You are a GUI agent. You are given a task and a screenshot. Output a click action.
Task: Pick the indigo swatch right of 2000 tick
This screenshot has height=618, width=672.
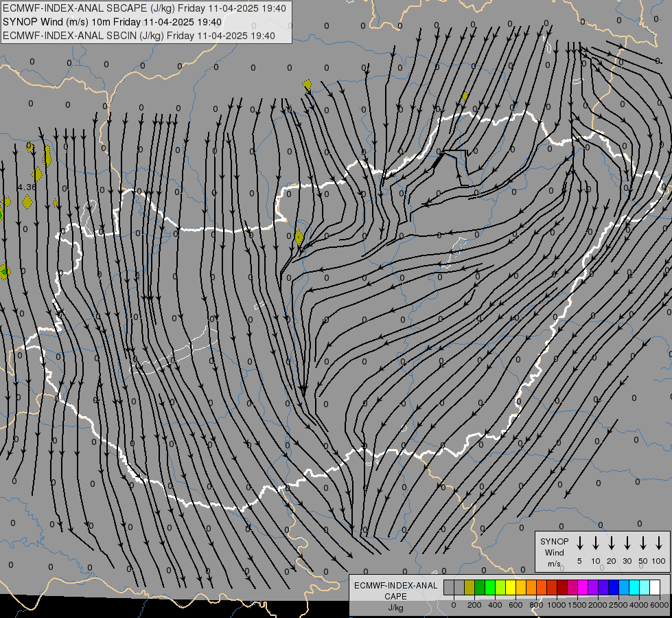pyautogui.click(x=603, y=588)
